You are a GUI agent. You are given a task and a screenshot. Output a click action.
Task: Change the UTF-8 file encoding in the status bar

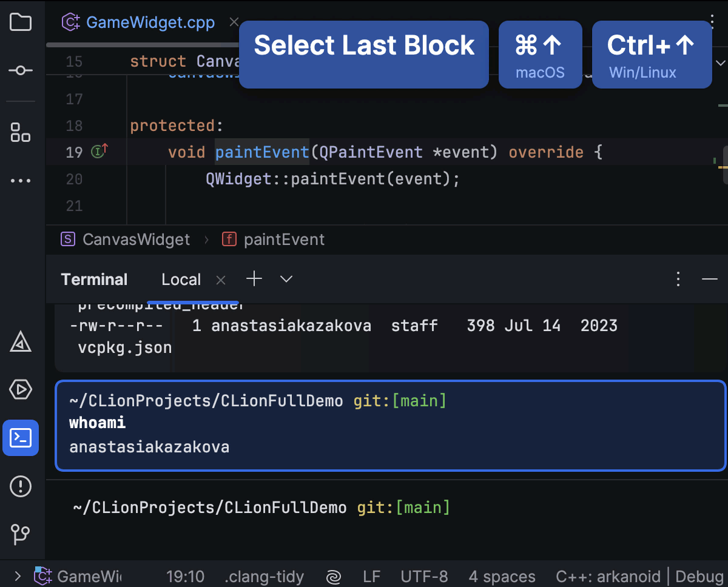tap(424, 576)
